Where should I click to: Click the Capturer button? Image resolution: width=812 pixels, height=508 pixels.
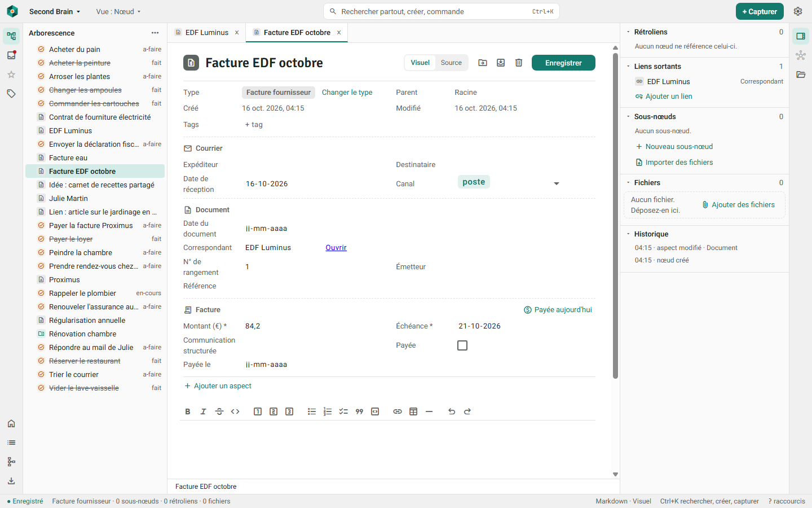[760, 11]
